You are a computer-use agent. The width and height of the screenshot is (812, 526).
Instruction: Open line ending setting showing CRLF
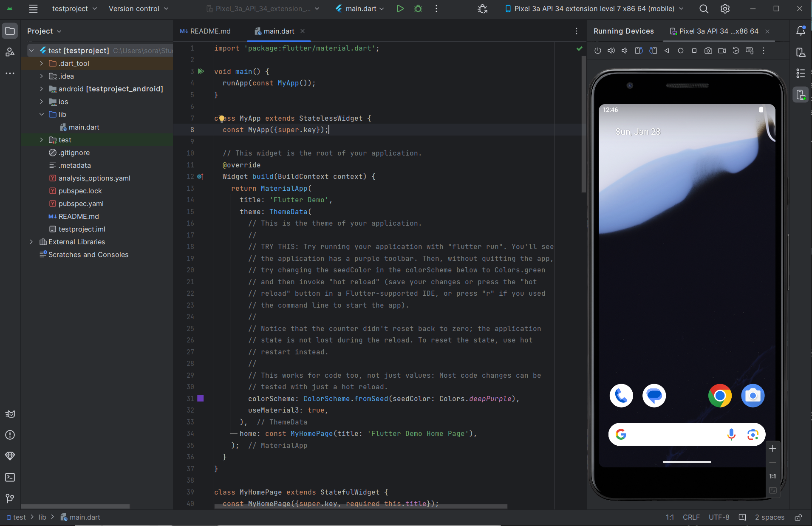[690, 517]
